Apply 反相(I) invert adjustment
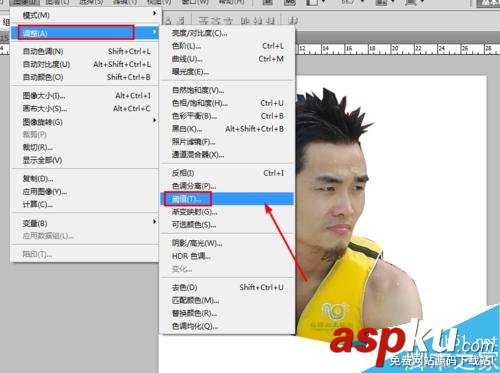 (227, 173)
